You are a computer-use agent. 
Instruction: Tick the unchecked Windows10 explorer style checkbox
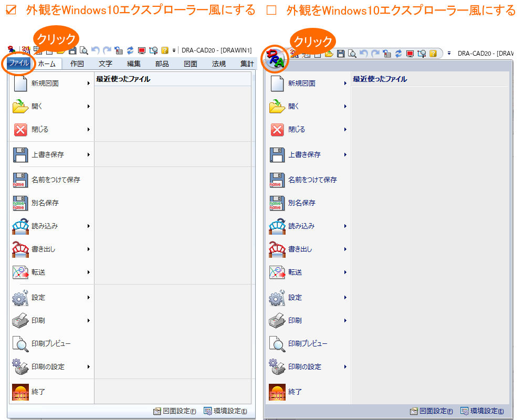click(x=271, y=10)
